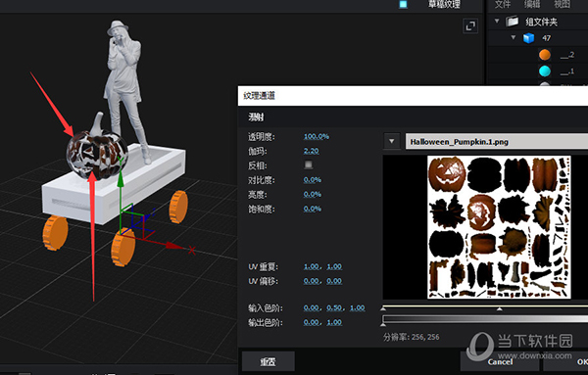Click the Halloween_Pumpkin.1.png file name field
588x375 pixels.
[497, 142]
